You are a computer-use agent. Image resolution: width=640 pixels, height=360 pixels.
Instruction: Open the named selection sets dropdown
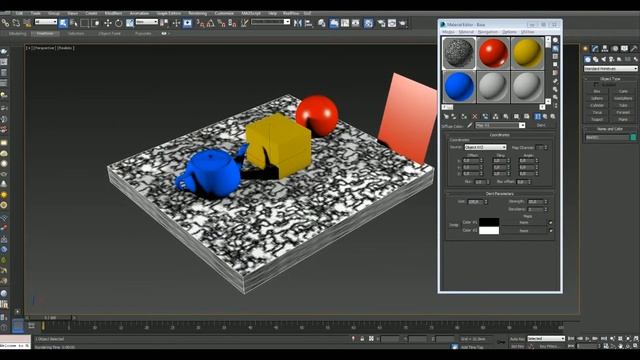[271, 22]
